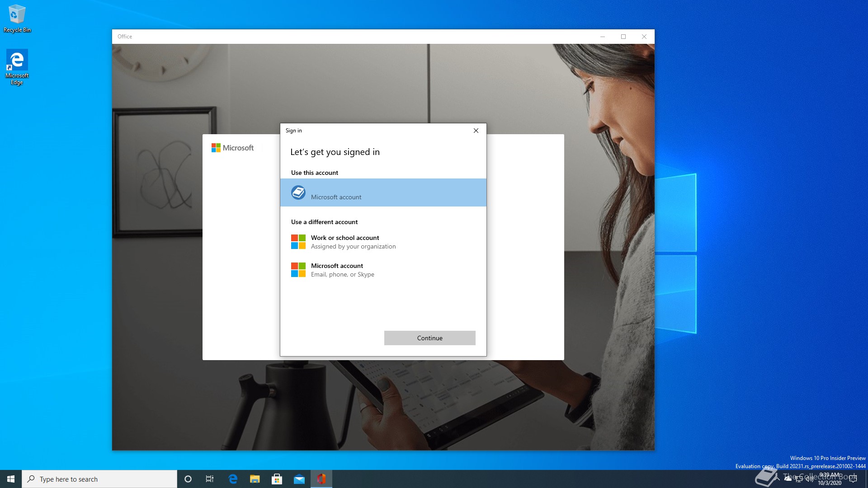
Task: Show hidden system tray icons
Action: (x=777, y=479)
